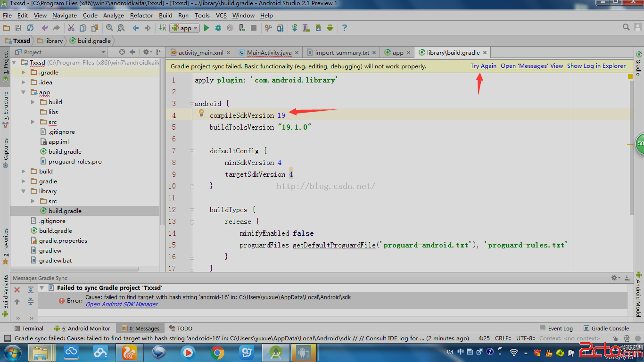
Task: Click the scroll-from-source target icon in Project panel
Action: pos(122,52)
